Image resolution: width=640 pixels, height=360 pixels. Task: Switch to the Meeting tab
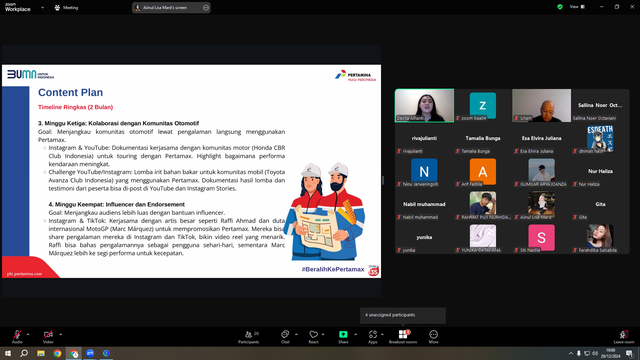pyautogui.click(x=66, y=7)
